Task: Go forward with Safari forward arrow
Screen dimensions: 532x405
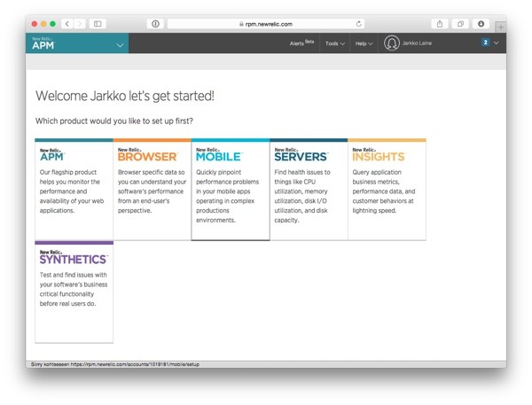Action: [80, 24]
